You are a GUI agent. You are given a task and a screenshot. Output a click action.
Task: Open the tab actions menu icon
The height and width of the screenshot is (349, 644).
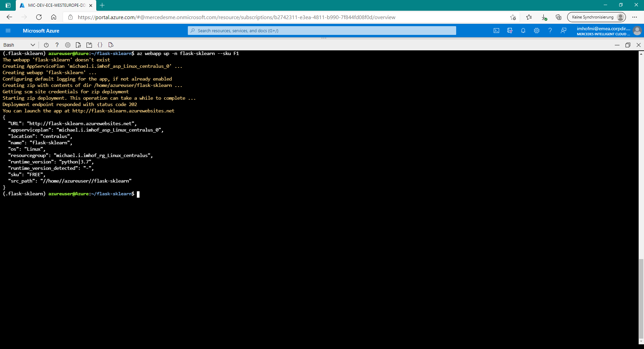8,5
